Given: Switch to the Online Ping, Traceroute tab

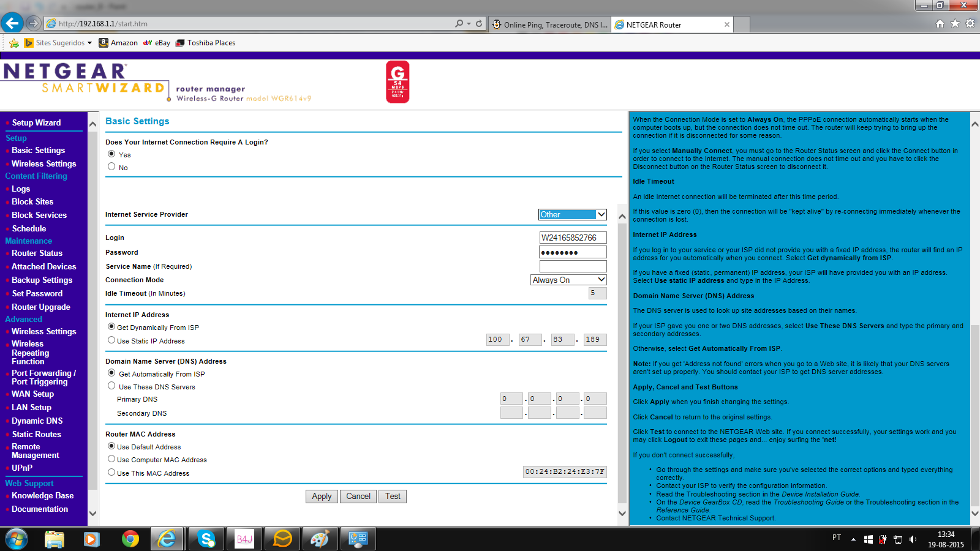Looking at the screenshot, I should click(549, 25).
